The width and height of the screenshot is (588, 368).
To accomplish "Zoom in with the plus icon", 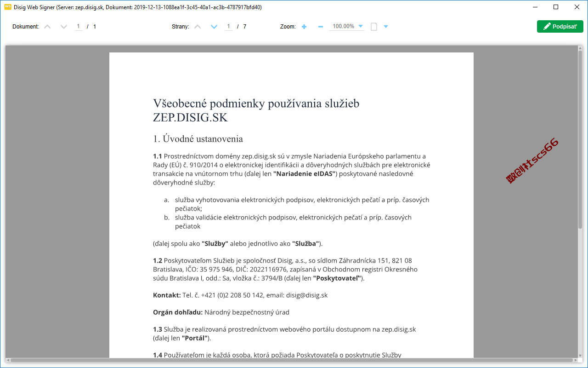I will (x=304, y=27).
